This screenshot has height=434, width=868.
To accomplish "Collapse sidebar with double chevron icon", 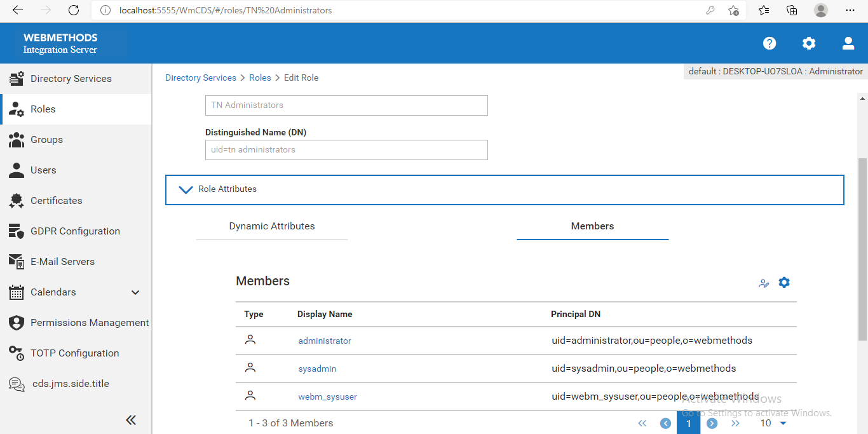I will click(131, 420).
